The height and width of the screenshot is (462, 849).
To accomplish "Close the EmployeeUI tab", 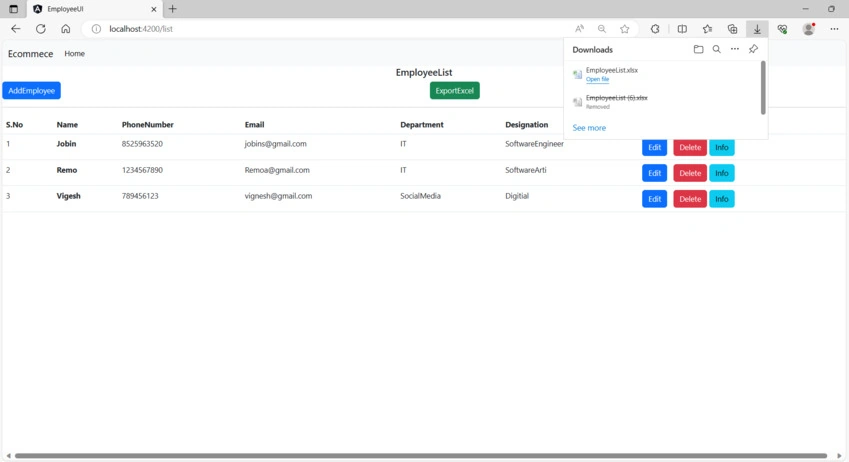I will (x=154, y=9).
